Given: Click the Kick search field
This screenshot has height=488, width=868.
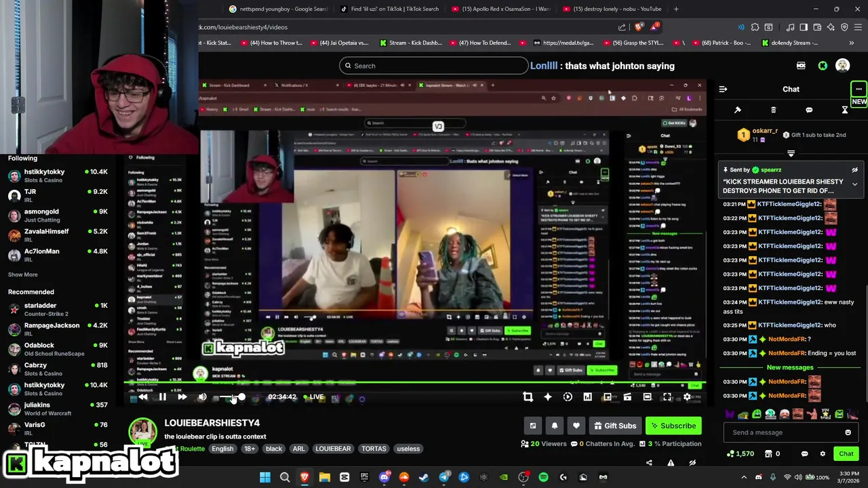Looking at the screenshot, I should (434, 66).
